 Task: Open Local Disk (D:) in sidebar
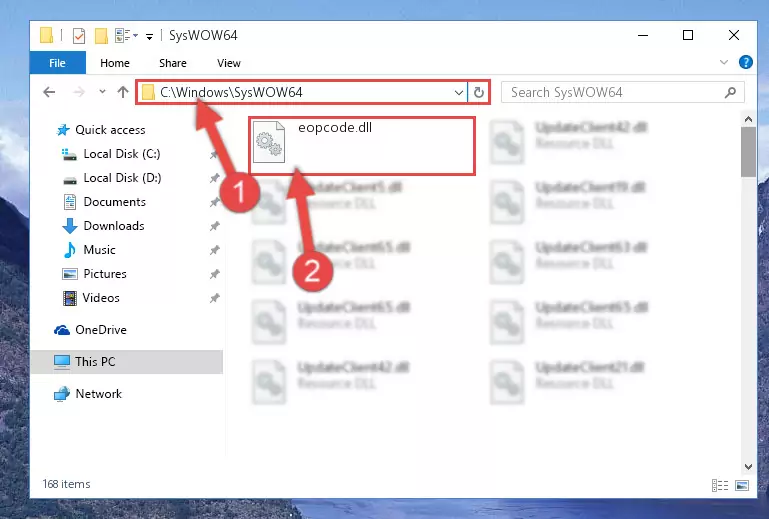point(121,178)
